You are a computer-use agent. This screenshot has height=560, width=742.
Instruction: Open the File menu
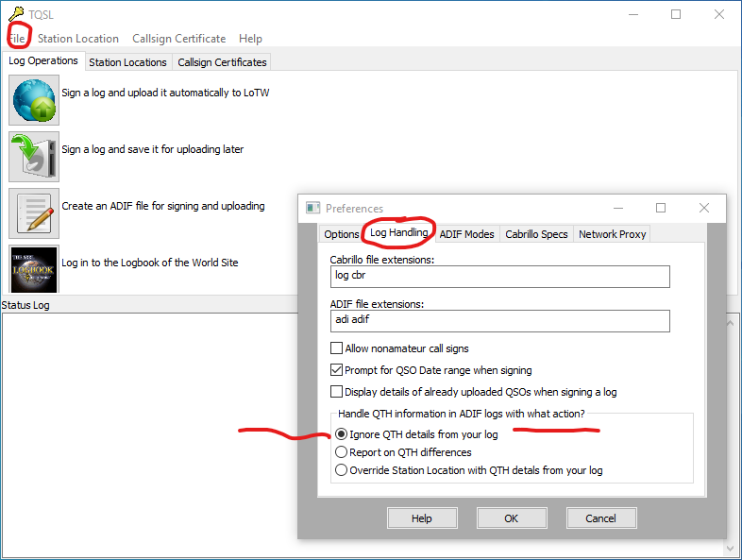[x=18, y=39]
